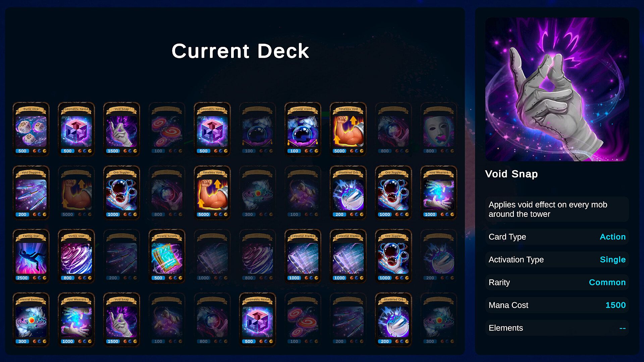The image size is (644, 362).
Task: Click the Card Type Action row
Action: click(x=557, y=237)
